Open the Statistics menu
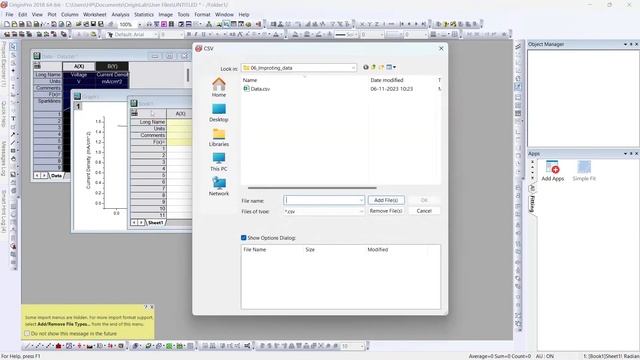640x360 pixels. [x=144, y=14]
